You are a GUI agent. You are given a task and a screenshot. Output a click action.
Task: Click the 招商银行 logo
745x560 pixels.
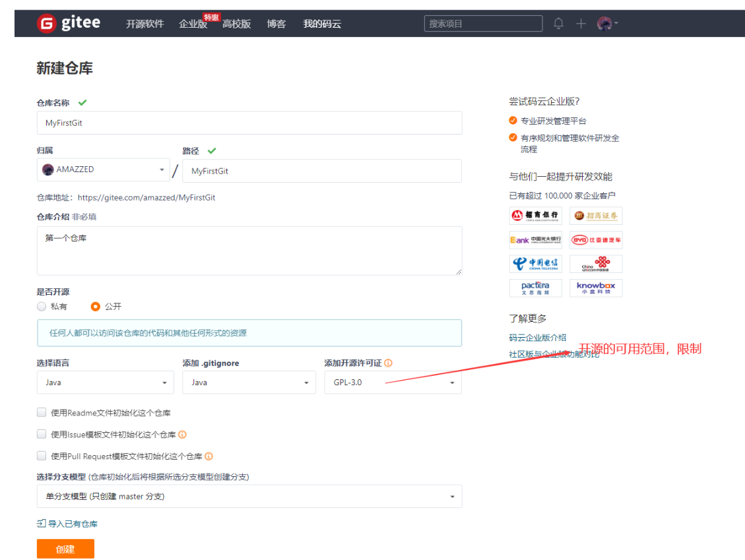[535, 216]
